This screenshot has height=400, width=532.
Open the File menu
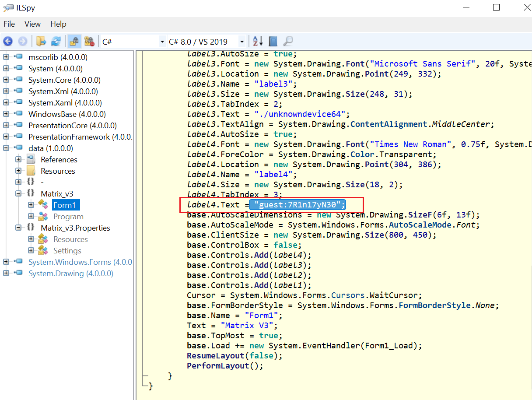(x=9, y=24)
